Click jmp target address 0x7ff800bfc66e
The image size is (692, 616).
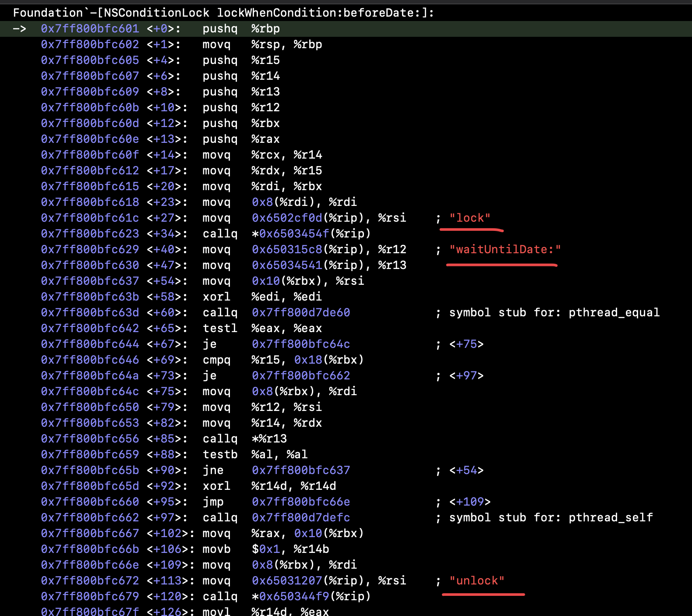[301, 502]
